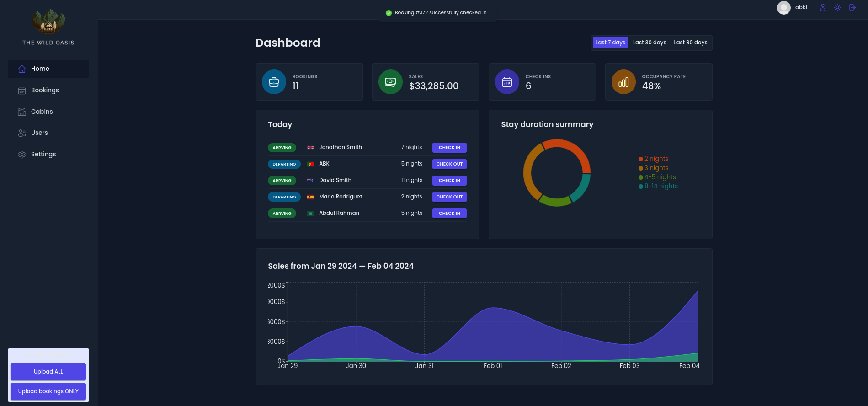Click guest name Maria Rodriguez

341,197
